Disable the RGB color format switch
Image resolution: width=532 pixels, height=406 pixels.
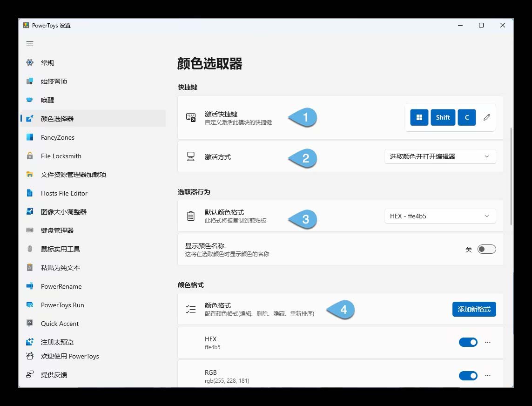[x=468, y=376]
